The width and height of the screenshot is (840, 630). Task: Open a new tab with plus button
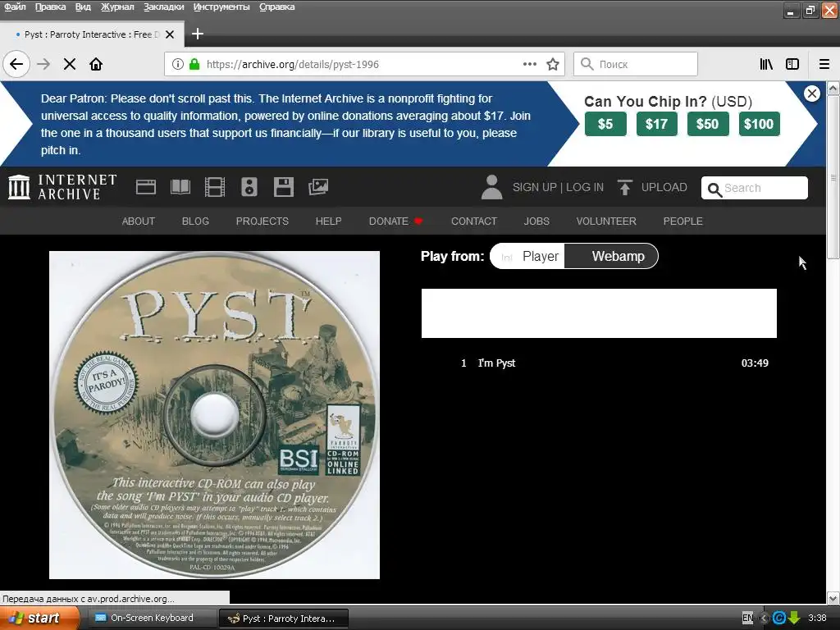[197, 34]
